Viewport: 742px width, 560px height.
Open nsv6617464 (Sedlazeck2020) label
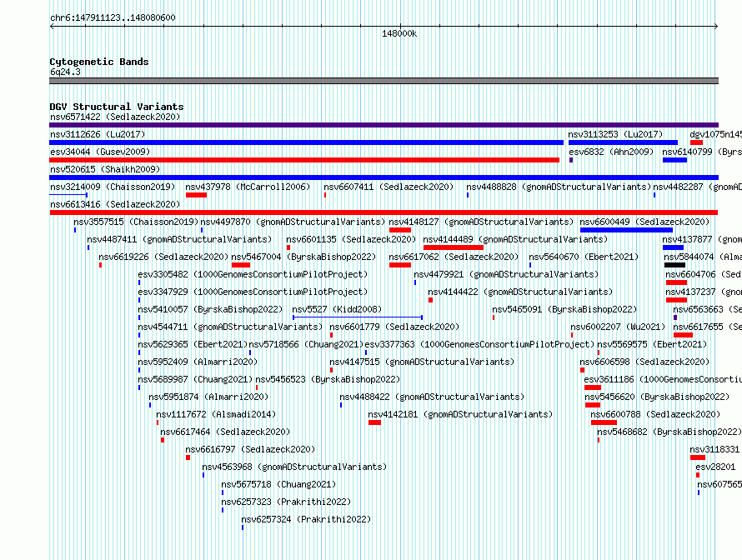pyautogui.click(x=225, y=432)
